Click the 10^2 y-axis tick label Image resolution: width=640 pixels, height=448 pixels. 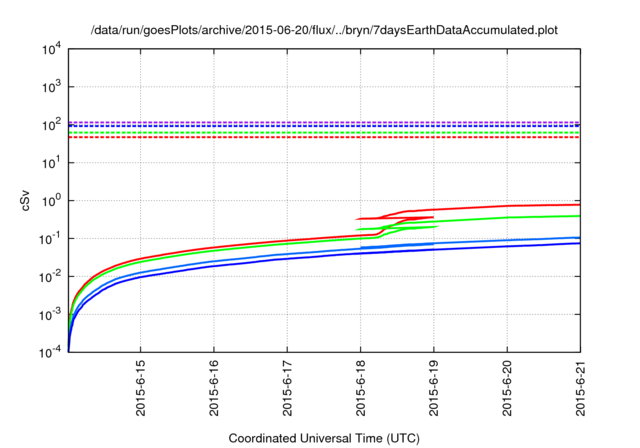point(50,124)
